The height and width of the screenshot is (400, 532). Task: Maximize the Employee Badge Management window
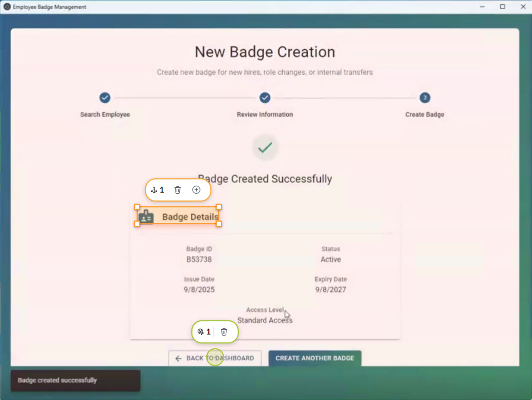(502, 7)
